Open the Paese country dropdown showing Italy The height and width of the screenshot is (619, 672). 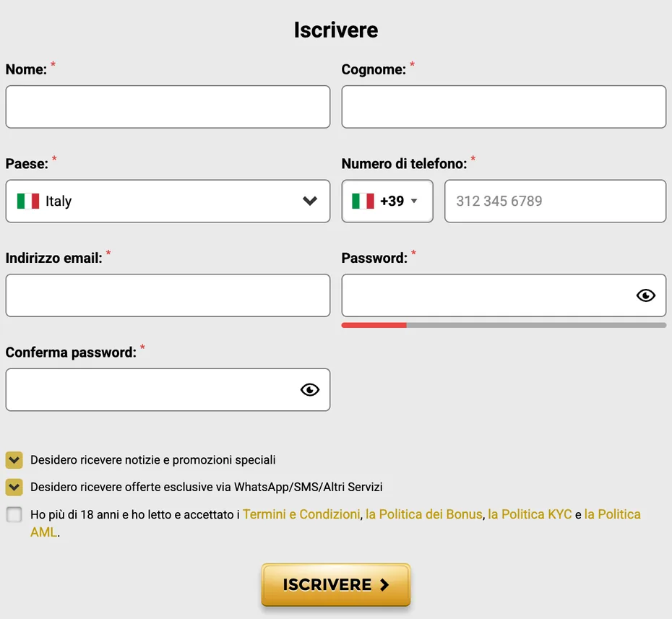[168, 201]
